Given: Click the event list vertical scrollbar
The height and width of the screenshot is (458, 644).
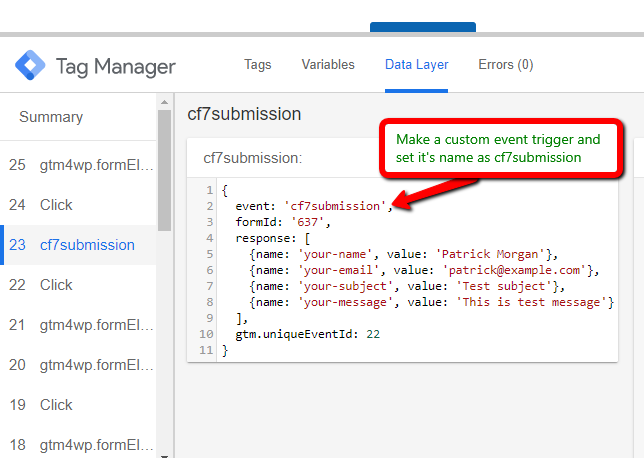Looking at the screenshot, I should pos(163,170).
